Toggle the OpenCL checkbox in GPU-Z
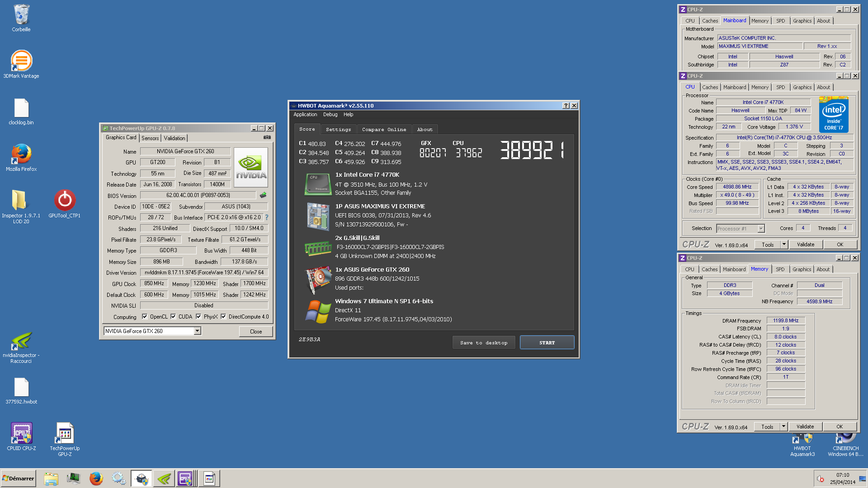868x488 pixels. 145,317
